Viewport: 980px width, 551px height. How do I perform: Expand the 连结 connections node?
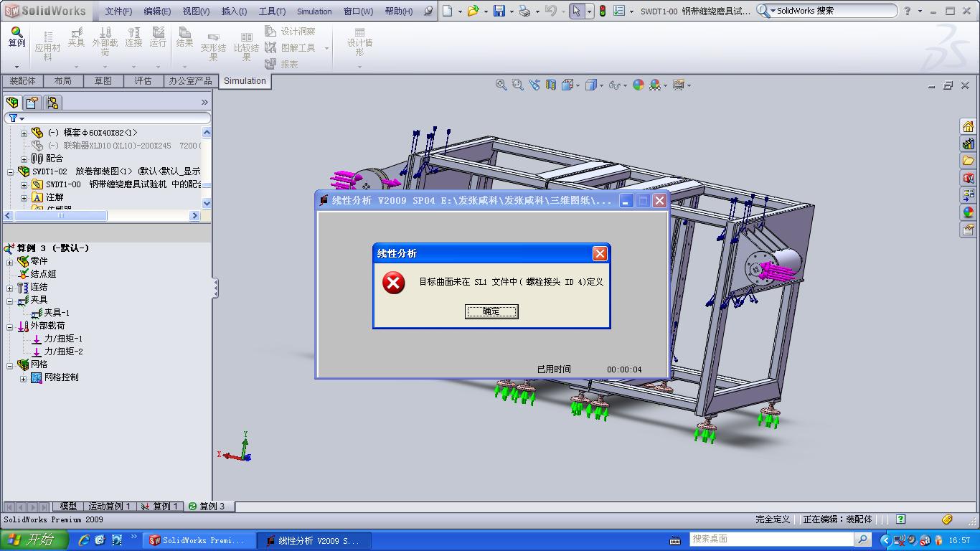click(x=10, y=288)
